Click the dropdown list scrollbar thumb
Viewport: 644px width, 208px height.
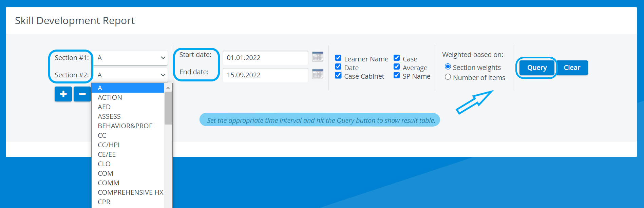point(168,108)
